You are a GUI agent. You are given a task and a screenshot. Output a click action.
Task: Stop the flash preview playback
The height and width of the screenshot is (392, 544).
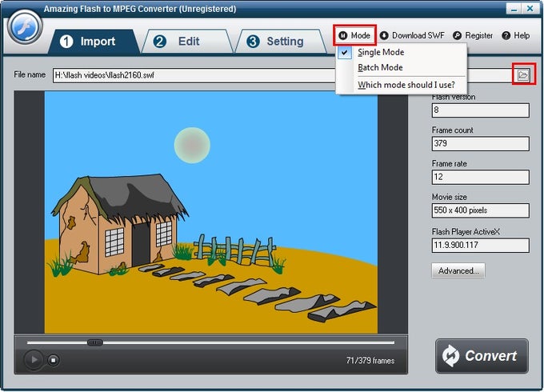click(53, 360)
